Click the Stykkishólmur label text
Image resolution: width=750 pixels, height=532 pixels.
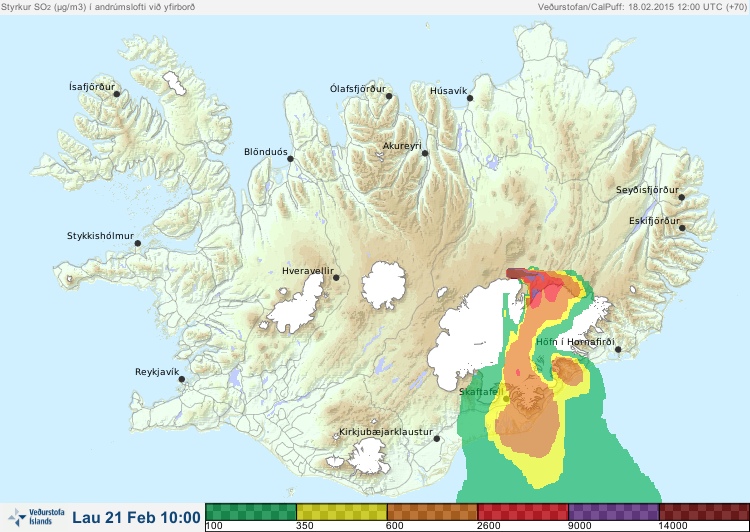coord(100,236)
